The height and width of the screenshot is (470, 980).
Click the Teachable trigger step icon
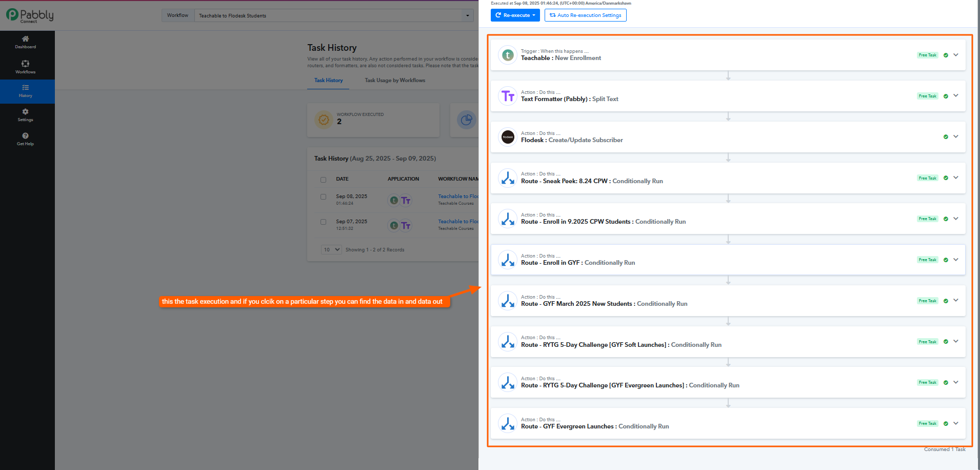pos(508,55)
